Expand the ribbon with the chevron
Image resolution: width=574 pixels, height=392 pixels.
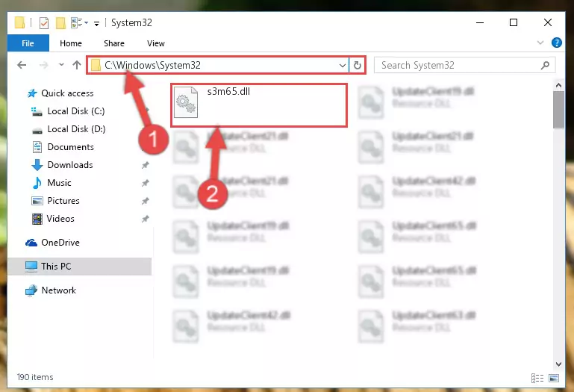pos(540,43)
